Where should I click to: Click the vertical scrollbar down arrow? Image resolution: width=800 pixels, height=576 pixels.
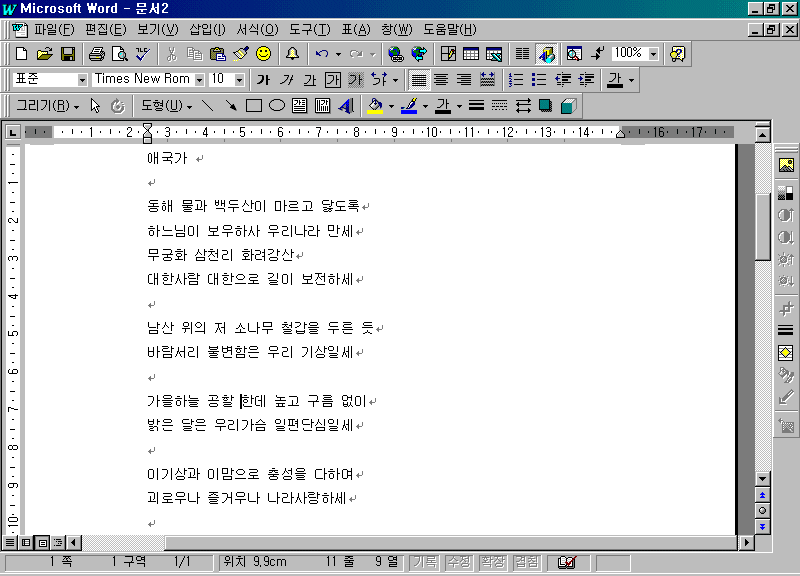pos(762,479)
